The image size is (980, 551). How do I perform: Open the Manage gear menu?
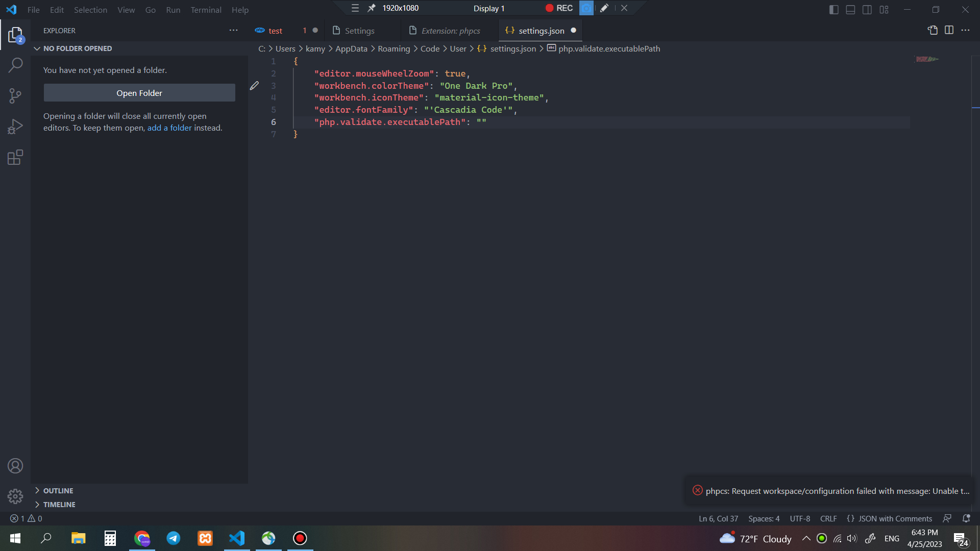[15, 496]
